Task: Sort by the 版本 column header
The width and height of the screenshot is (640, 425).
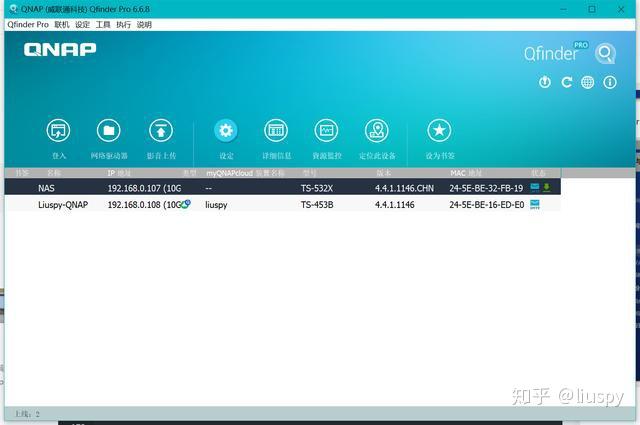Action: pyautogui.click(x=384, y=173)
